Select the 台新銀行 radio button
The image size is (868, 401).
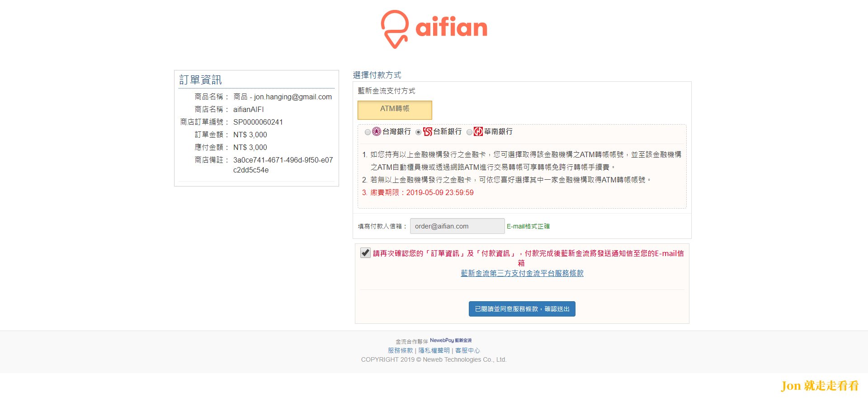[x=418, y=132]
